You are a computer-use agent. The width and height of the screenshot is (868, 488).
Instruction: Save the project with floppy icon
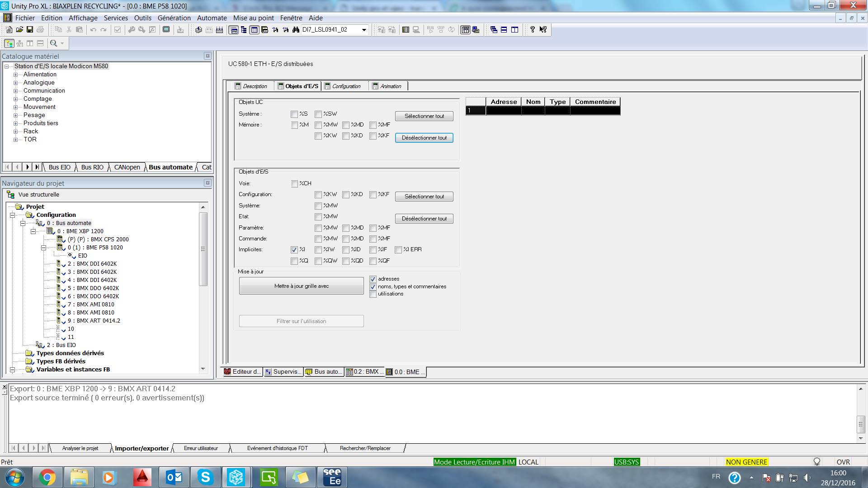click(30, 30)
